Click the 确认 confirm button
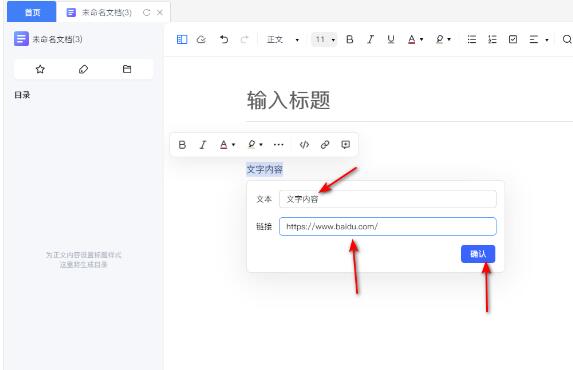573x370 pixels. 478,254
